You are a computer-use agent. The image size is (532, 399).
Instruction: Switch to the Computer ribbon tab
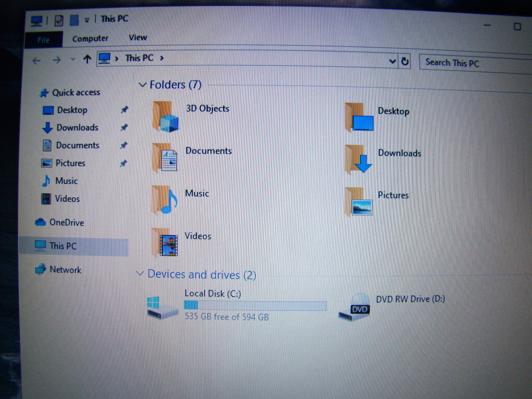pyautogui.click(x=90, y=39)
